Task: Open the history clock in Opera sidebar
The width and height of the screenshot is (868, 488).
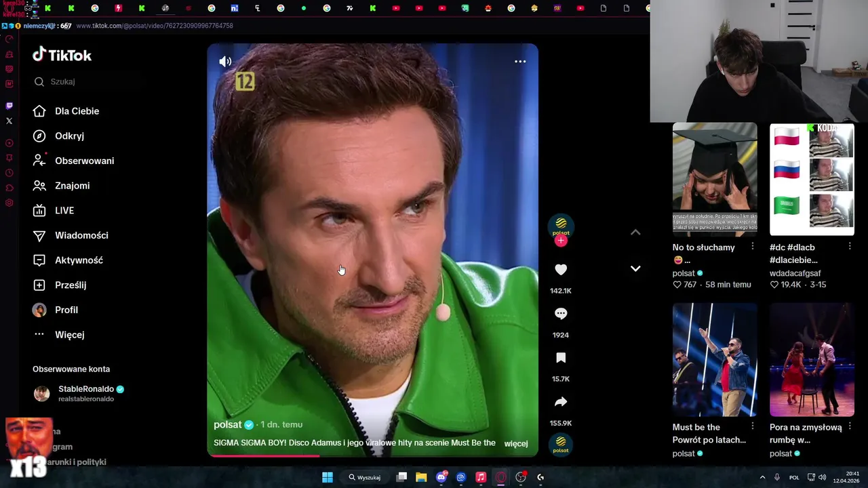Action: click(9, 173)
